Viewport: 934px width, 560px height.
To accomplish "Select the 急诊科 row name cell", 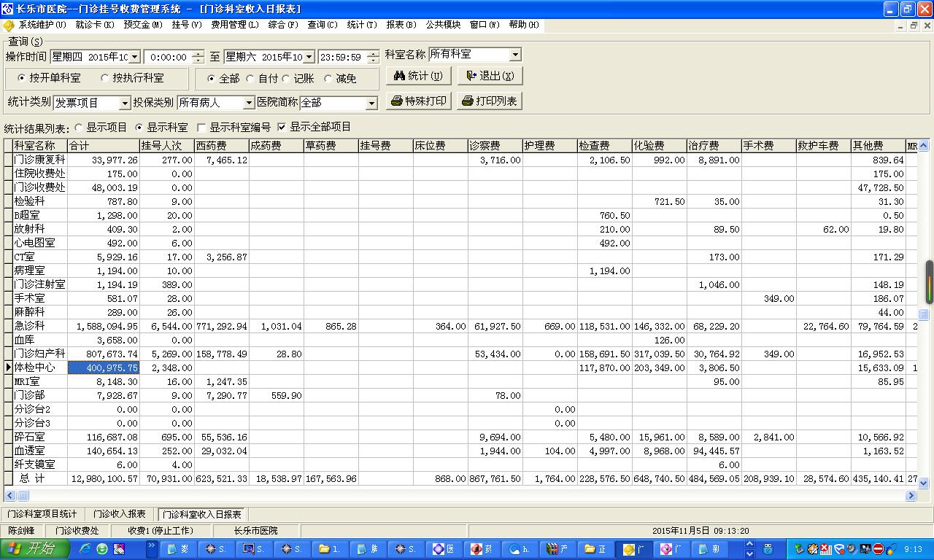I will point(40,327).
